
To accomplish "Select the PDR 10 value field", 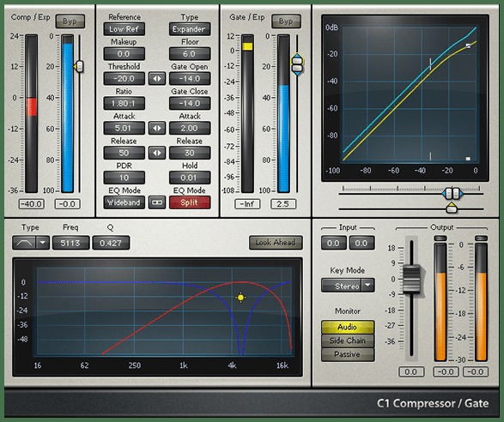I will coord(124,178).
